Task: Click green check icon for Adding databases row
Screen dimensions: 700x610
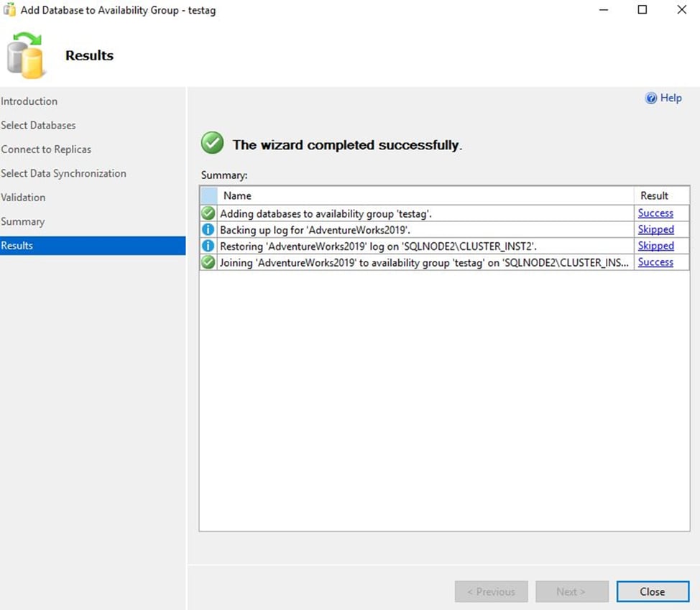Action: (x=208, y=213)
